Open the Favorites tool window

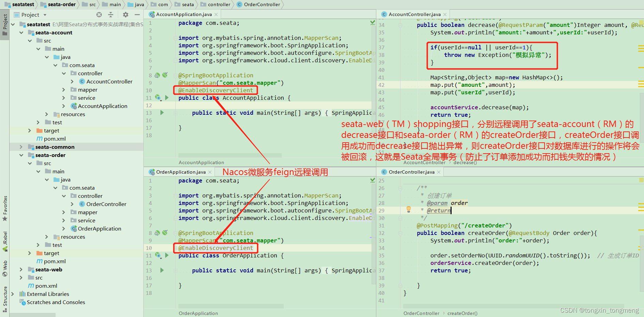(5, 208)
